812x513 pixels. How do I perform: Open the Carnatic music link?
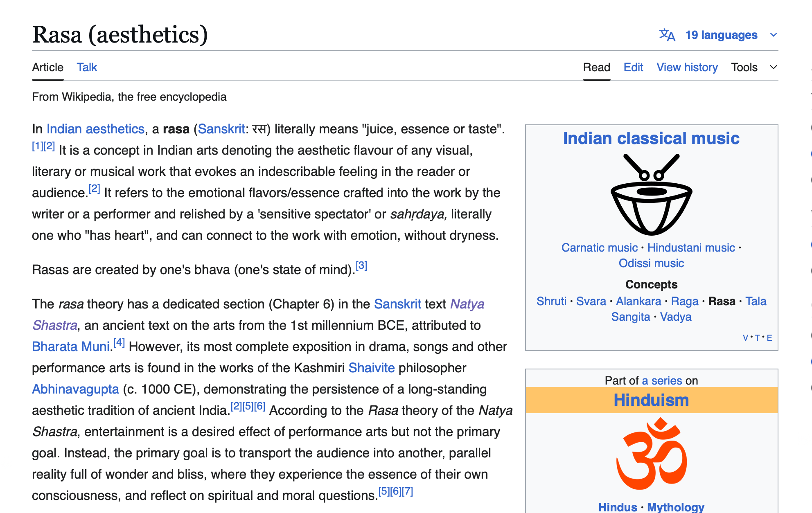[x=599, y=248]
